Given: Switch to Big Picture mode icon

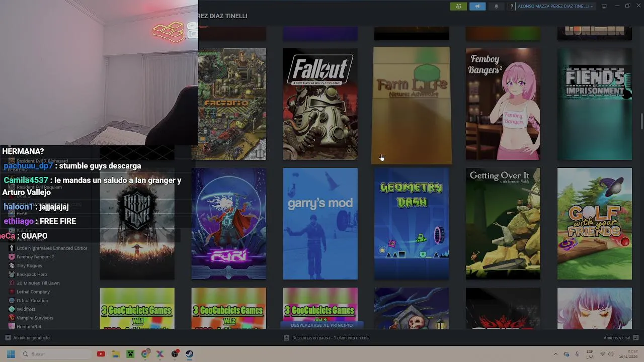Looking at the screenshot, I should (604, 6).
